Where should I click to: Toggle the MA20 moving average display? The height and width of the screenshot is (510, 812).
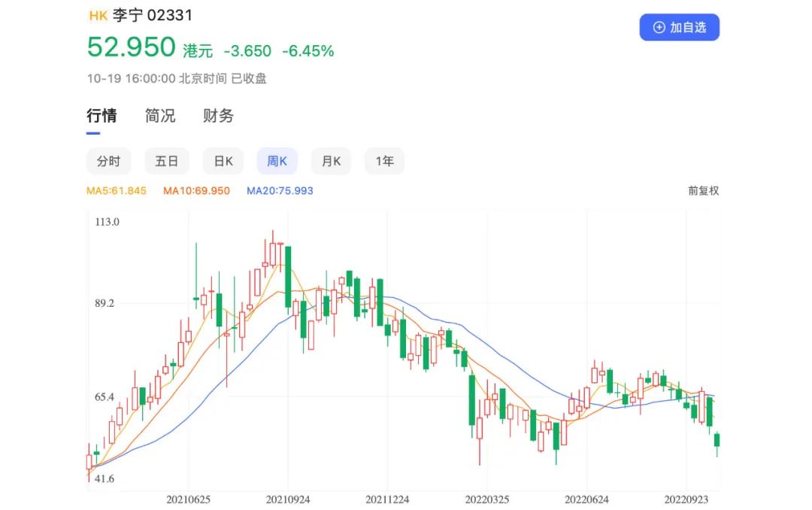click(279, 190)
